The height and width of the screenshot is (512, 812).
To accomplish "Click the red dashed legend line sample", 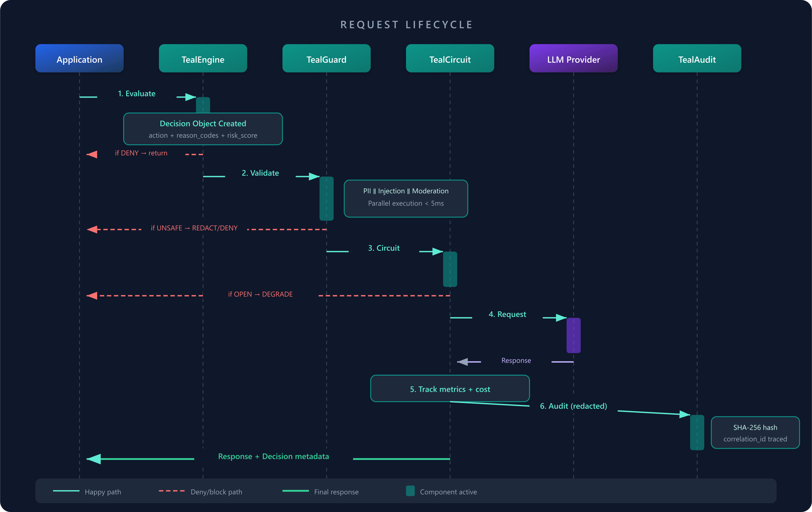I will (172, 491).
